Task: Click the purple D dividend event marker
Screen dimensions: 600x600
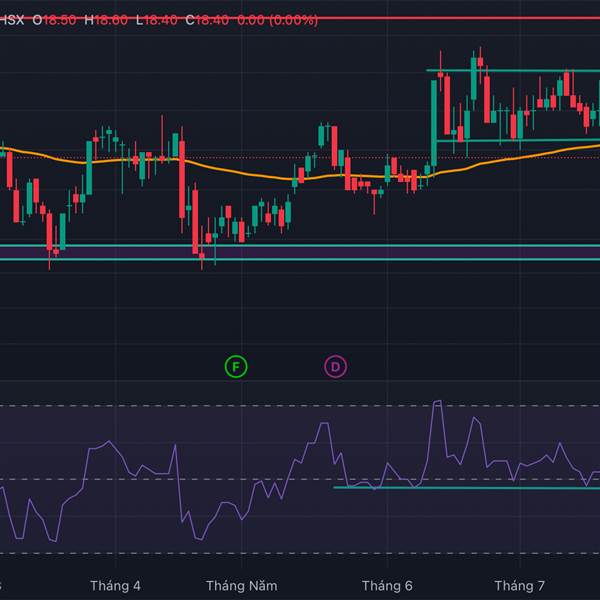Action: [x=335, y=367]
